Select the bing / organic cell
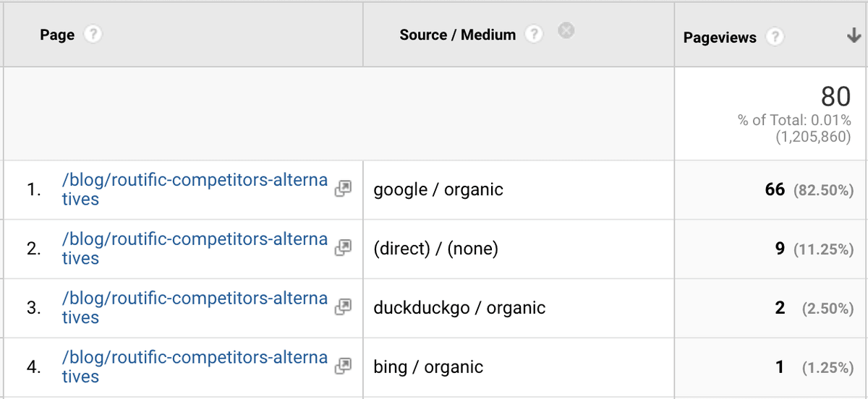 (x=519, y=367)
